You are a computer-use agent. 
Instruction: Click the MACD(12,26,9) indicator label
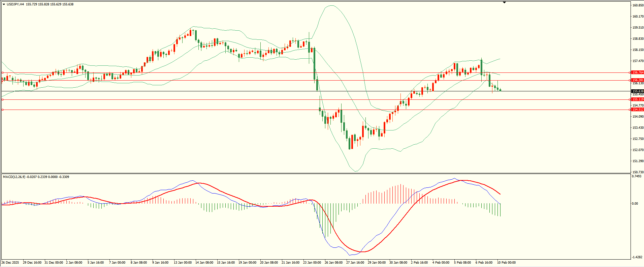[x=14, y=177]
